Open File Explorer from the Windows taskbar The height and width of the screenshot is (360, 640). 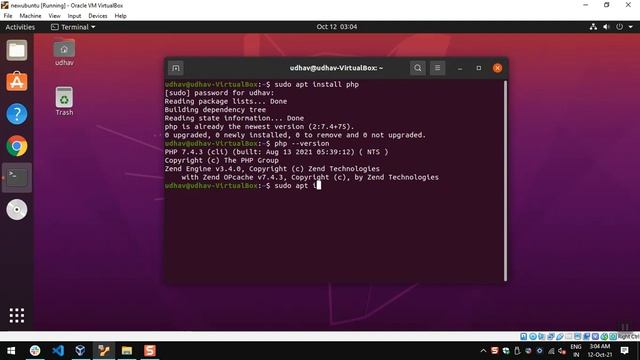point(127,351)
